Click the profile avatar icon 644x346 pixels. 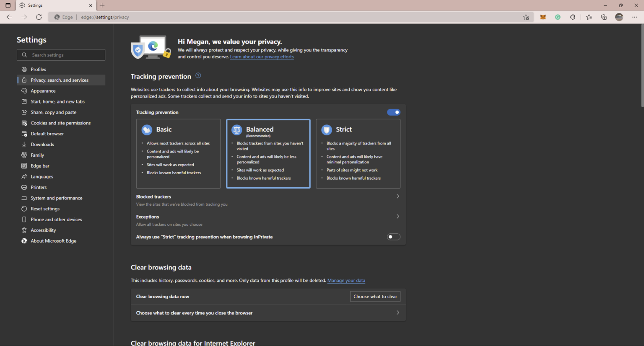(619, 17)
